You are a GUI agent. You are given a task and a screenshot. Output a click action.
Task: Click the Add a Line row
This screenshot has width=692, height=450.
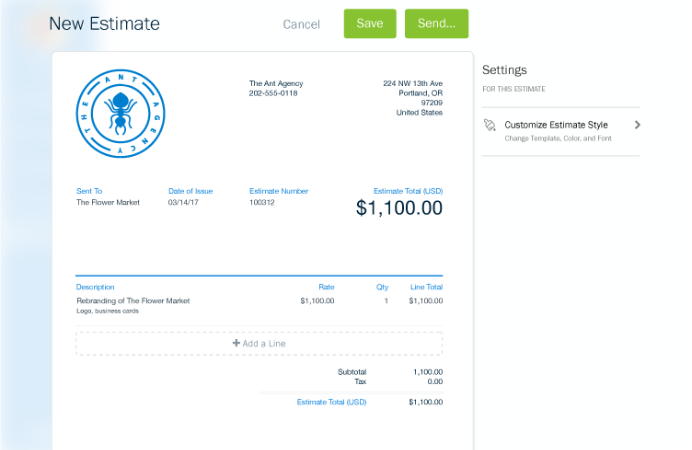pyautogui.click(x=259, y=343)
